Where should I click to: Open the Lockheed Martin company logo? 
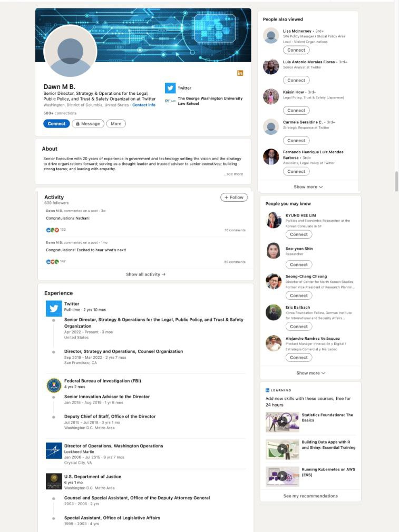pos(54,450)
